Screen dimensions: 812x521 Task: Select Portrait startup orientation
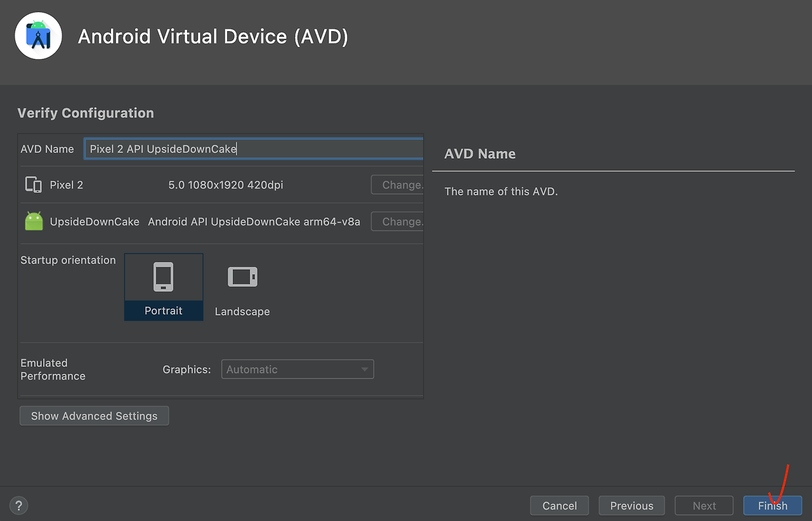point(164,287)
